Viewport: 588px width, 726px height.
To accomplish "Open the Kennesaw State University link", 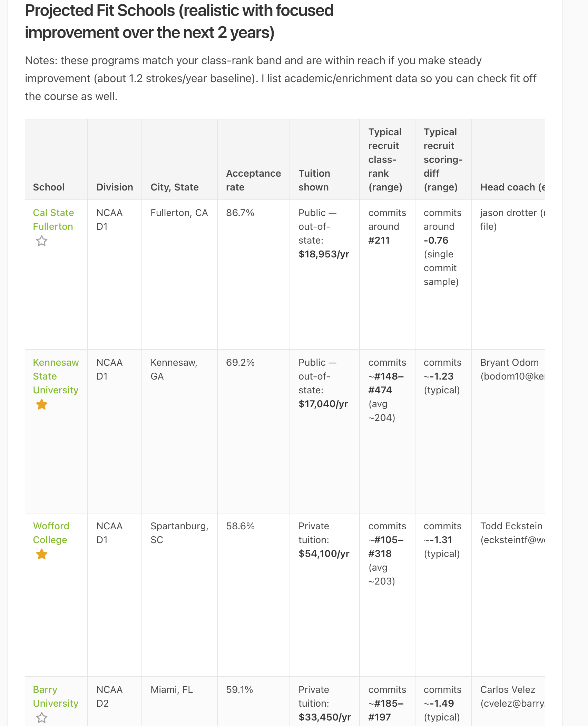I will tap(56, 376).
